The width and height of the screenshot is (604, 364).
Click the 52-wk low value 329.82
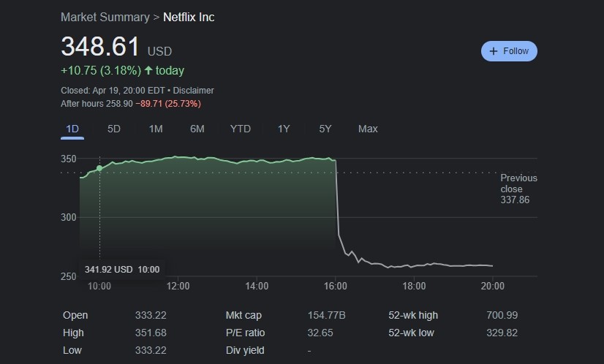pyautogui.click(x=502, y=333)
